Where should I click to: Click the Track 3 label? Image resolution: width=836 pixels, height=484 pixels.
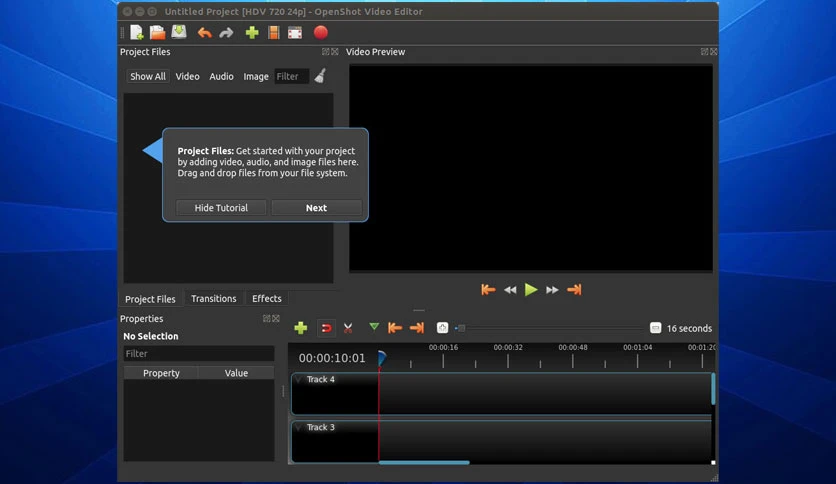click(x=320, y=427)
